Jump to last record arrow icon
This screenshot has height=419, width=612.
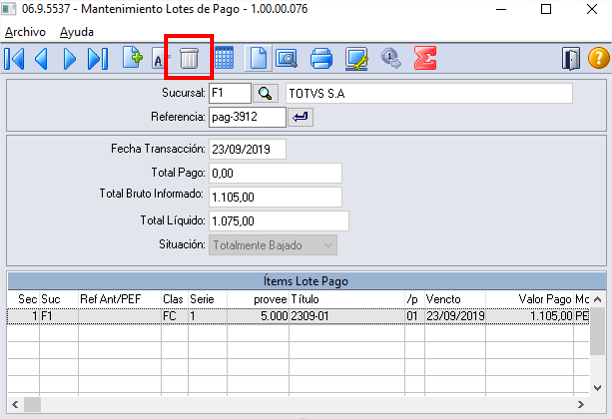98,59
